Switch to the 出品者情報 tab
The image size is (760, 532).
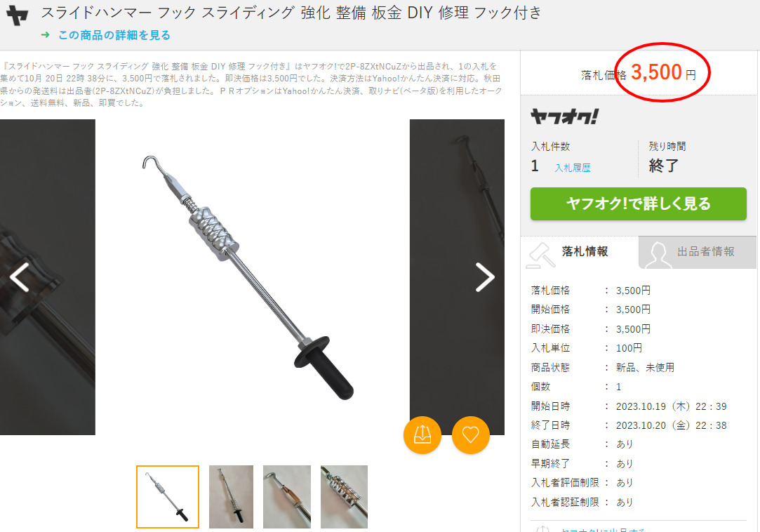698,252
